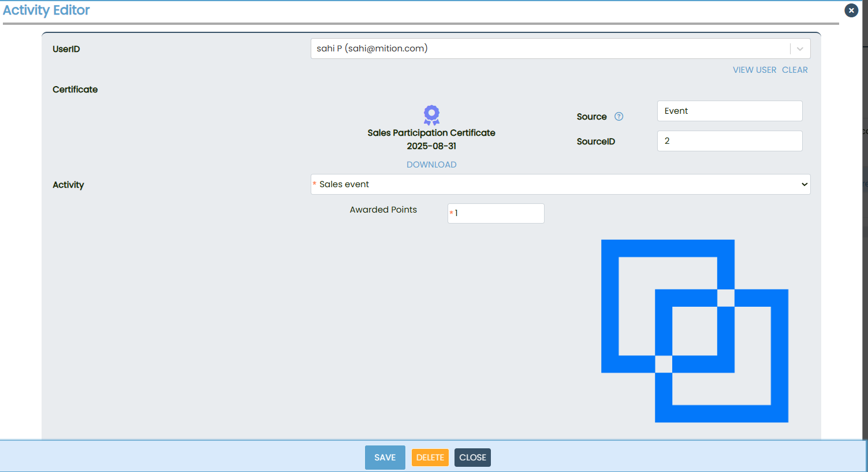Download the Sales Participation Certificate

(x=431, y=165)
